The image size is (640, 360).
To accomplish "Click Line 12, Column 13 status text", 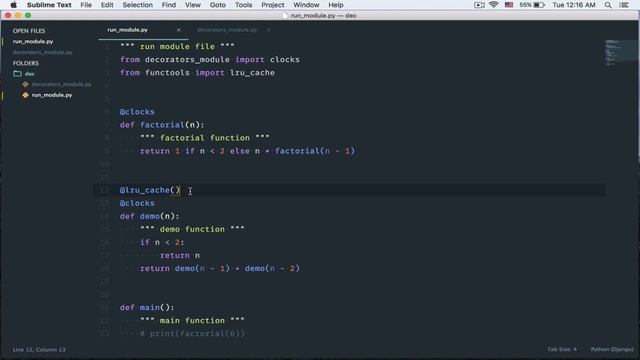I will [x=39, y=350].
